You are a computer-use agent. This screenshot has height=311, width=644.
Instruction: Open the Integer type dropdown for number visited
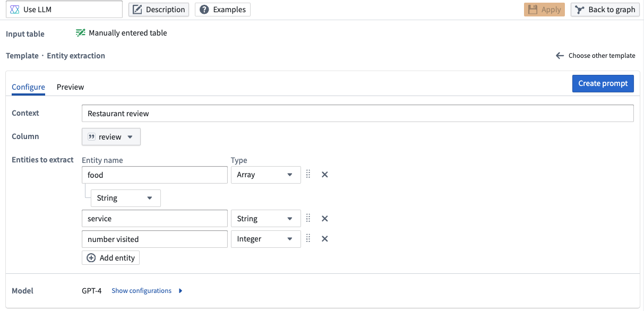click(x=265, y=239)
